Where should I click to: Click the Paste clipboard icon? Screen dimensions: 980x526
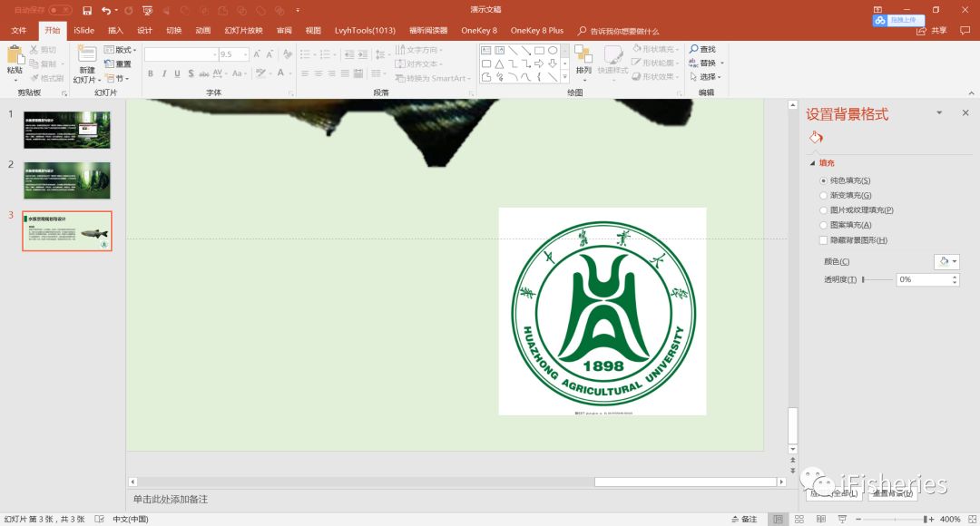coord(15,54)
